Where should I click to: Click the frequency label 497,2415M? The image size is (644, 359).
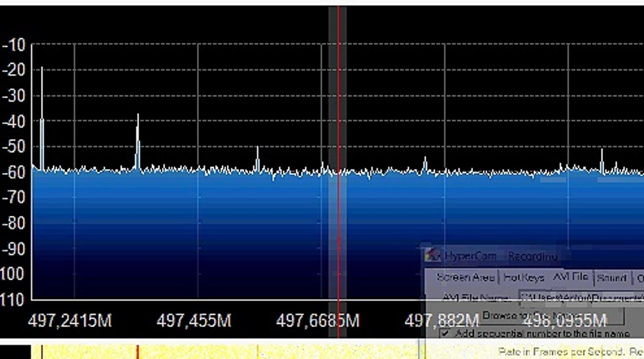(70, 321)
